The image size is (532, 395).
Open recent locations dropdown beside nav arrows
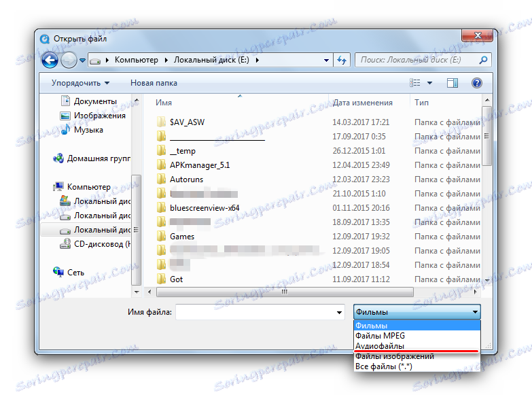click(82, 61)
